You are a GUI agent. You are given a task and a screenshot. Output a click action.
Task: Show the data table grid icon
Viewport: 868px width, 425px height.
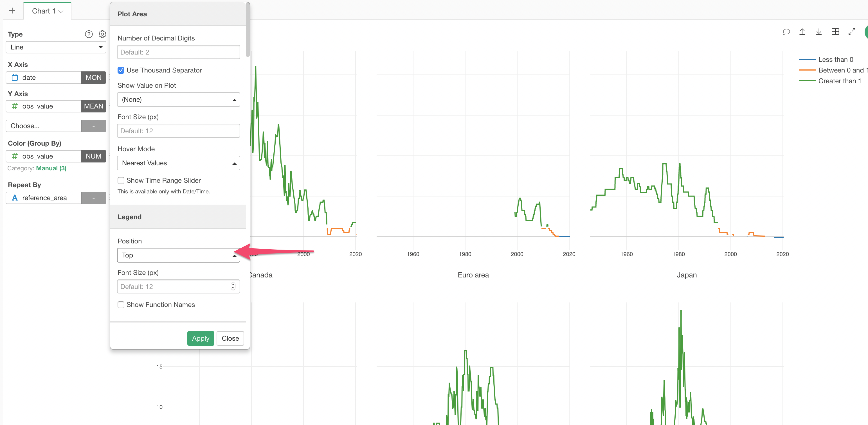[835, 32]
